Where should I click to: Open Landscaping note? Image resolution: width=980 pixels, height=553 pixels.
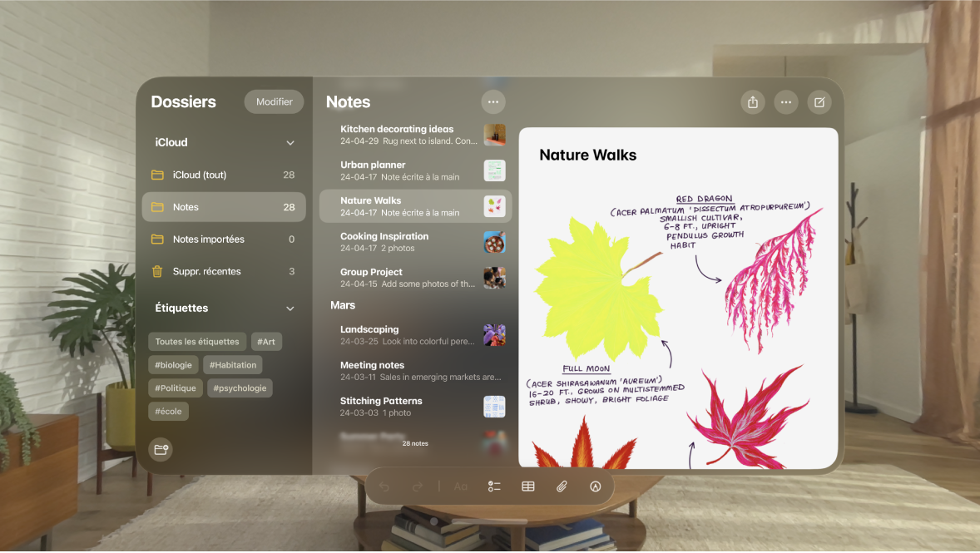click(416, 335)
